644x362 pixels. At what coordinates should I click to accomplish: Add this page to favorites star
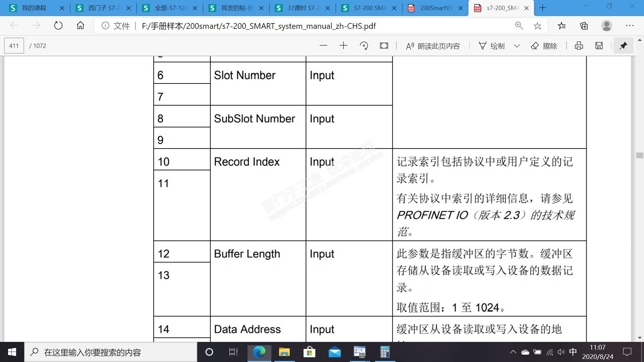[x=538, y=26]
